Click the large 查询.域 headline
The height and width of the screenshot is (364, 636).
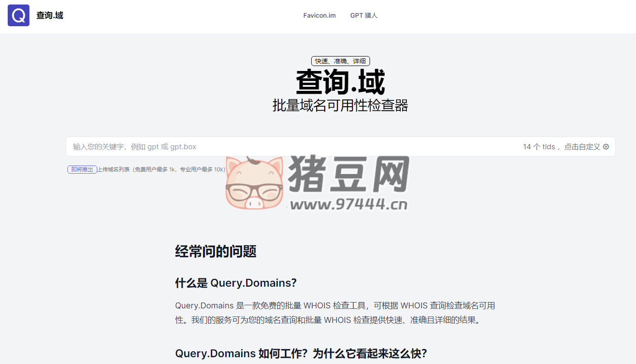click(341, 82)
